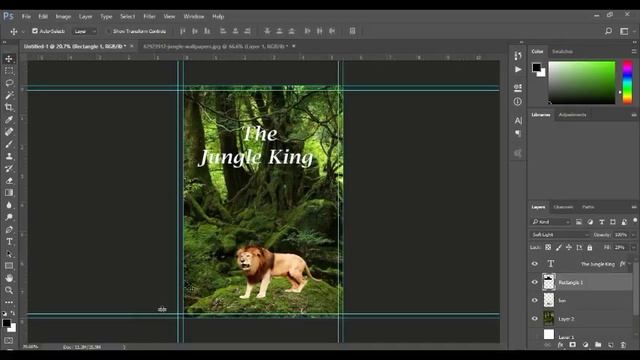Open the layer filter Kind dropdown
The image size is (640, 360).
(x=551, y=222)
